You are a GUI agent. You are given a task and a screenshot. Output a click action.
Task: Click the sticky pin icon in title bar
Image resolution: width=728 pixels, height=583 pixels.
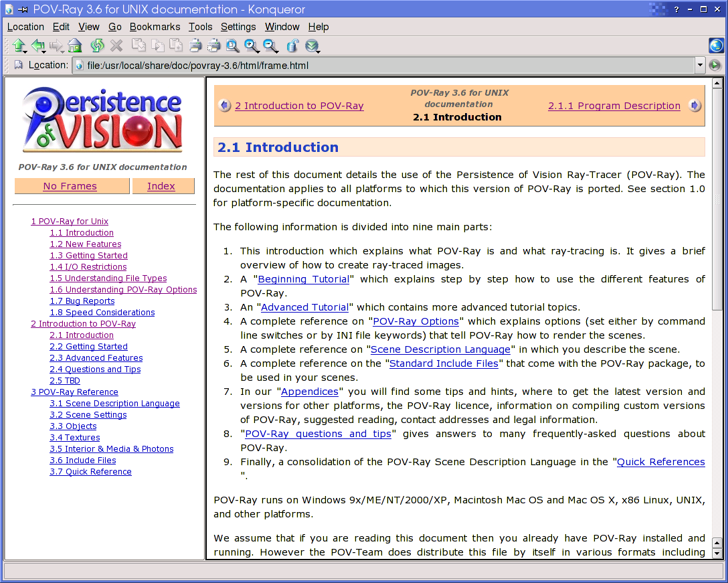[x=23, y=9]
